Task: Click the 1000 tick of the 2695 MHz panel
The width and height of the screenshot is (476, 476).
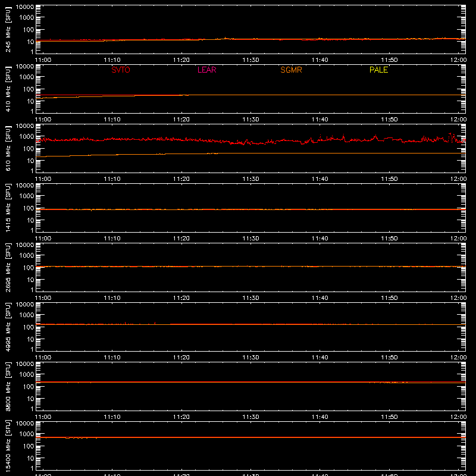Action: [27, 255]
